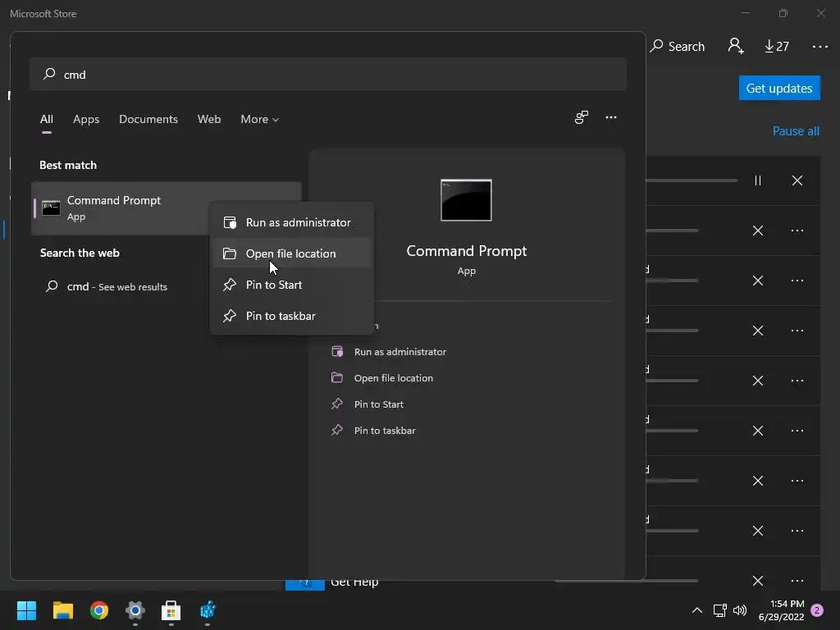840x630 pixels.
Task: Show hidden system tray icons
Action: coord(697,610)
